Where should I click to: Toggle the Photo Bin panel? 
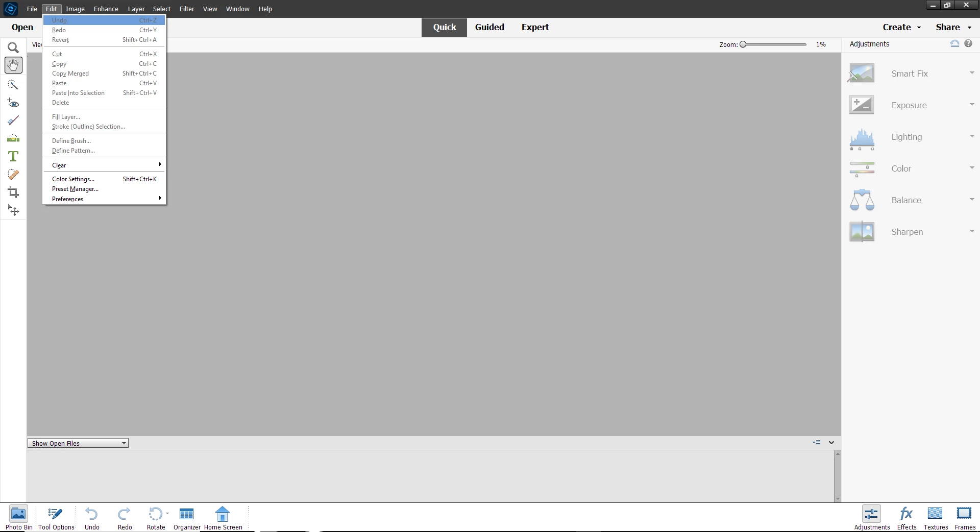pos(19,518)
